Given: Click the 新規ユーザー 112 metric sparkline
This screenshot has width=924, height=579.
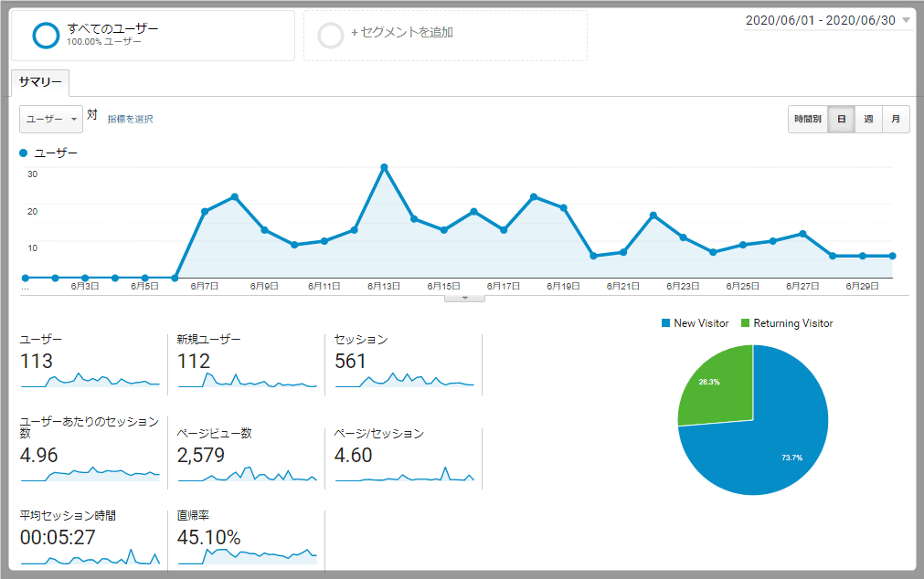Looking at the screenshot, I should (x=248, y=380).
